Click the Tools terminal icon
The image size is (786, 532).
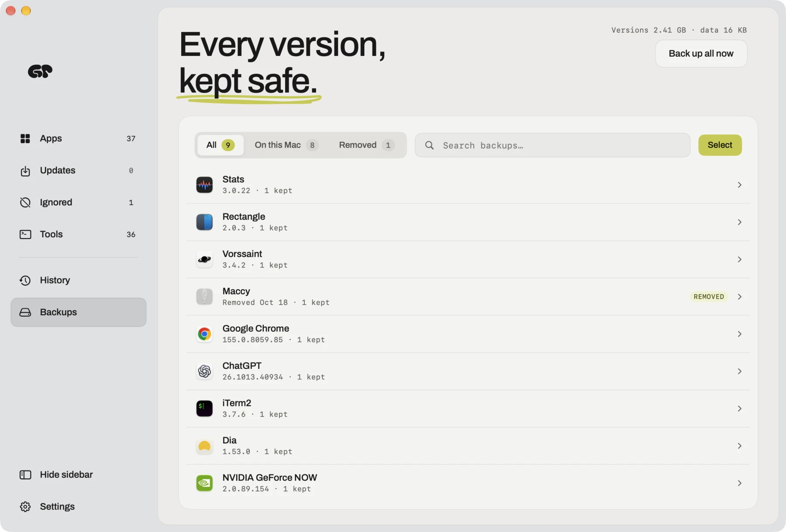pyautogui.click(x=25, y=234)
